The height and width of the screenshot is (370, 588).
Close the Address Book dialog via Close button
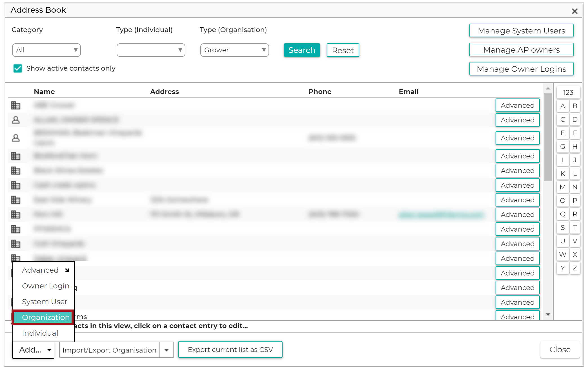click(x=560, y=349)
